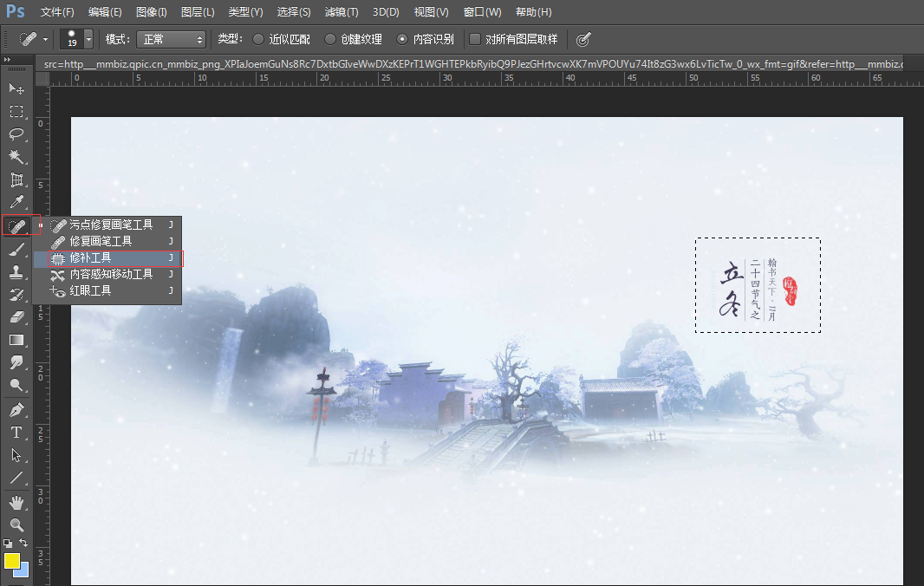The image size is (924, 586).
Task: Open the 图层(L) menu
Action: point(198,12)
